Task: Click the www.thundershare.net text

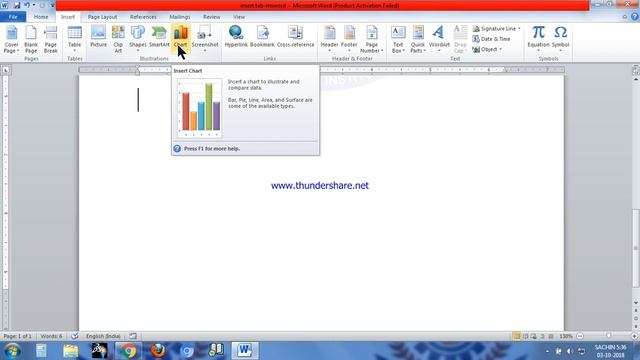Action: click(320, 185)
